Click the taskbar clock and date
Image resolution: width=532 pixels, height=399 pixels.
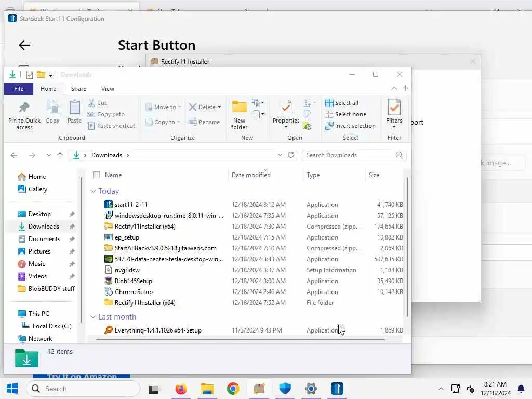point(495,389)
